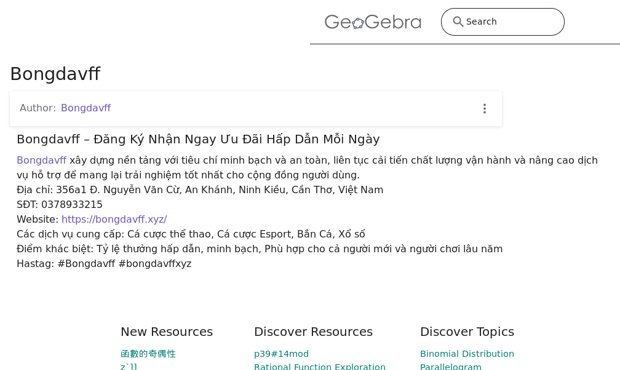The width and height of the screenshot is (620, 370).
Task: Open the Parallelogram topic
Action: pos(450,366)
